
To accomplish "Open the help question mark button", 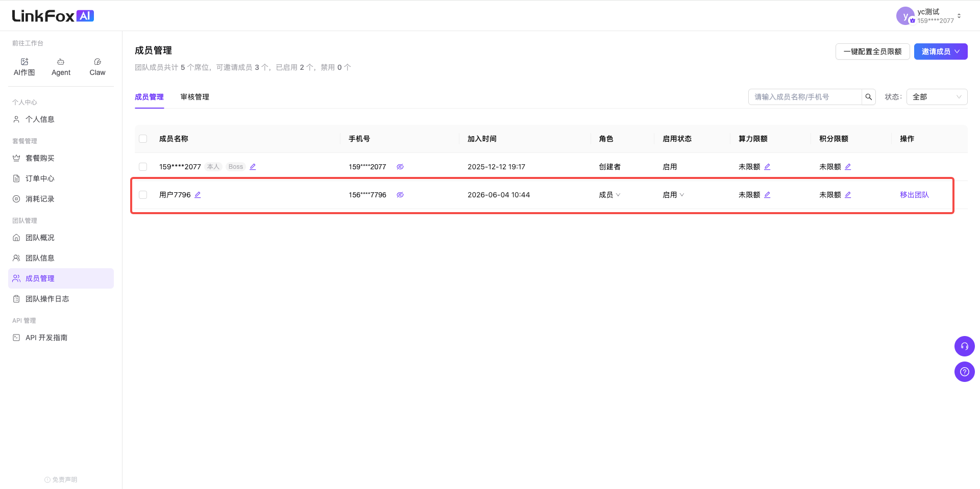I will point(965,372).
